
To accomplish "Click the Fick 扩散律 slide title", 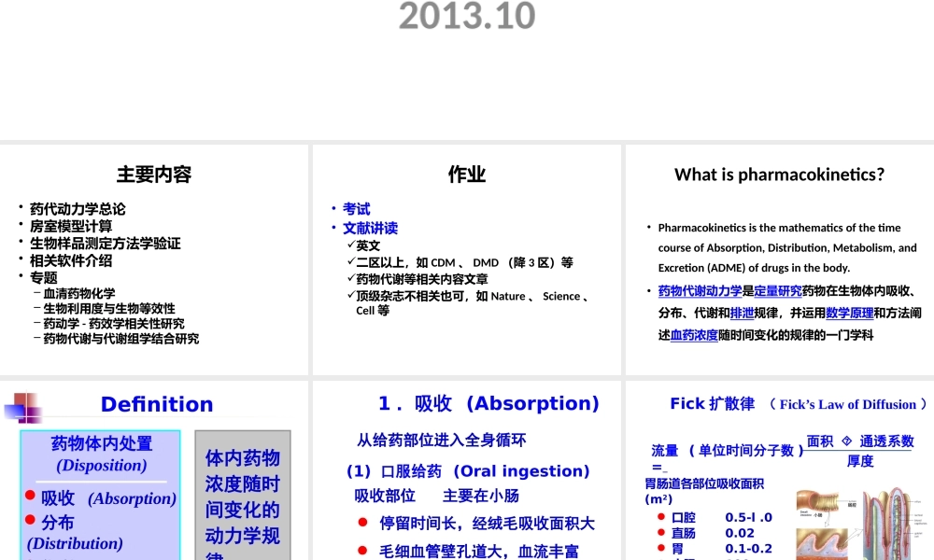I will tap(712, 404).
